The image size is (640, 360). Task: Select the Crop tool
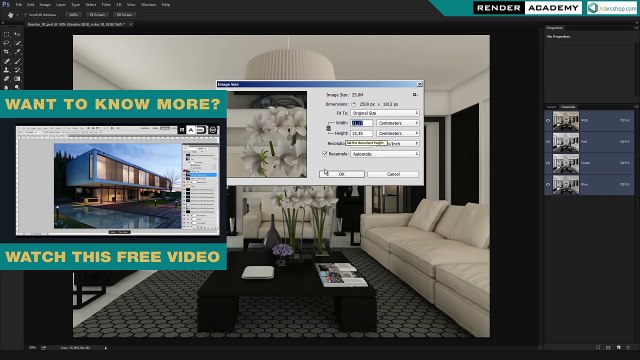click(7, 52)
